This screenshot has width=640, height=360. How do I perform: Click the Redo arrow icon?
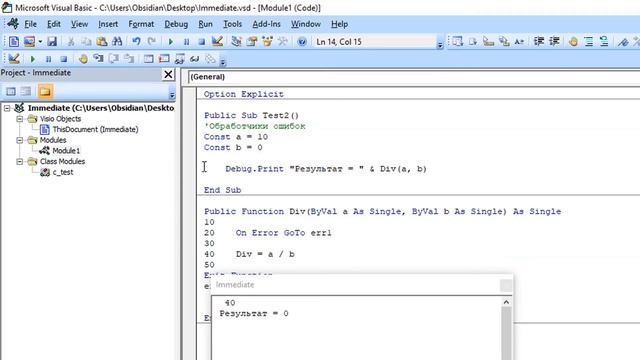(152, 42)
